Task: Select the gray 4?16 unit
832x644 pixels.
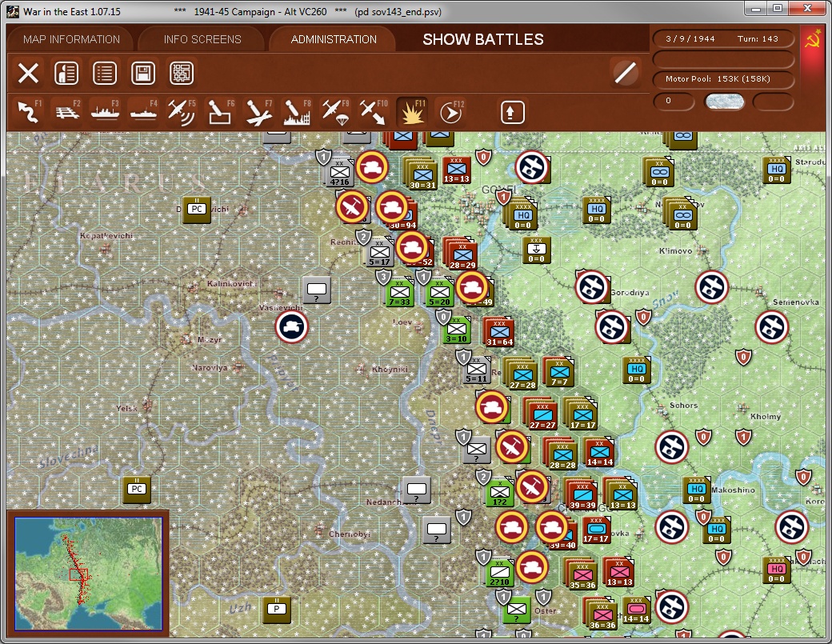Action: (339, 172)
